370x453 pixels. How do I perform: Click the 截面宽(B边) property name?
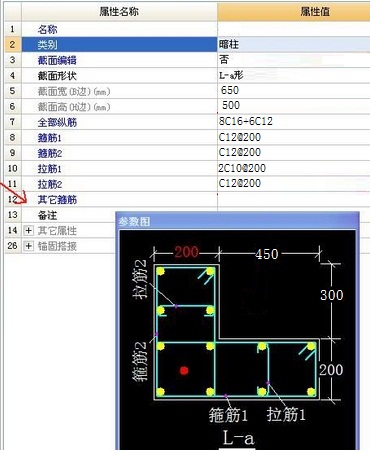pyautogui.click(x=74, y=91)
